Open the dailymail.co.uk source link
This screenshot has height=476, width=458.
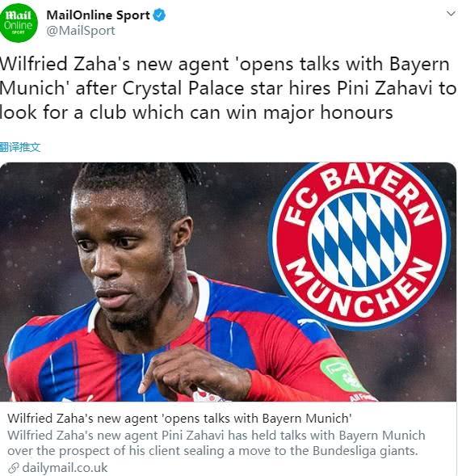point(65,468)
